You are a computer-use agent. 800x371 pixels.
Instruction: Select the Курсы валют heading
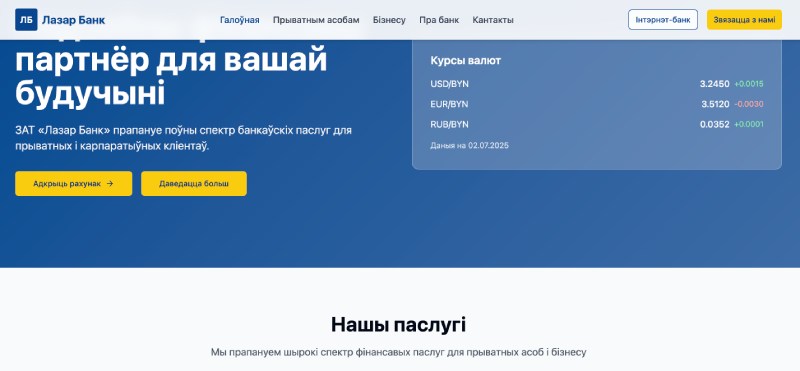tap(465, 60)
